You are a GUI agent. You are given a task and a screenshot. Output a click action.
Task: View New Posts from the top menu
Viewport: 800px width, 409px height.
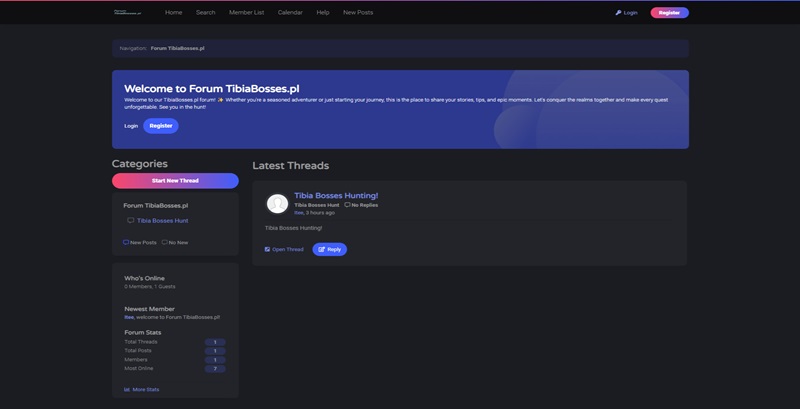point(358,12)
